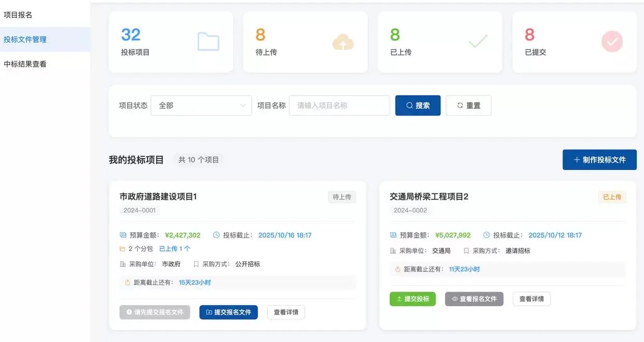This screenshot has width=644, height=342.
Task: 点击制作投标文件按钮
Action: [599, 160]
